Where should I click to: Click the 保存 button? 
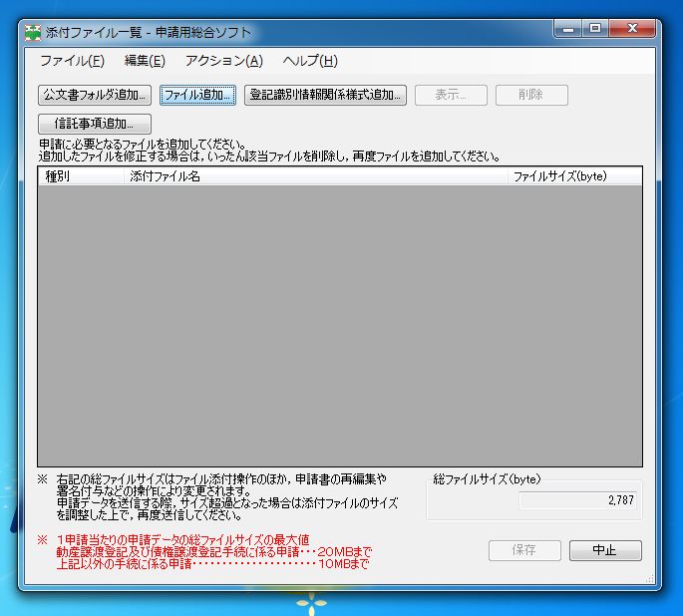click(524, 550)
